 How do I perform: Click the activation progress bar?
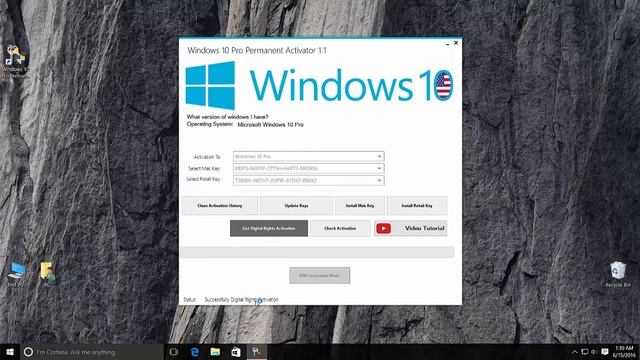pyautogui.click(x=317, y=252)
